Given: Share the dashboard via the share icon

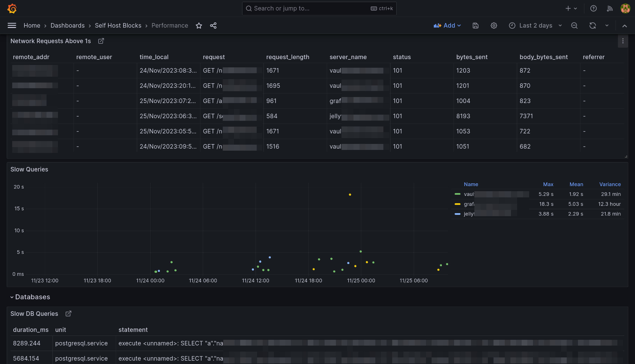Looking at the screenshot, I should click(213, 26).
